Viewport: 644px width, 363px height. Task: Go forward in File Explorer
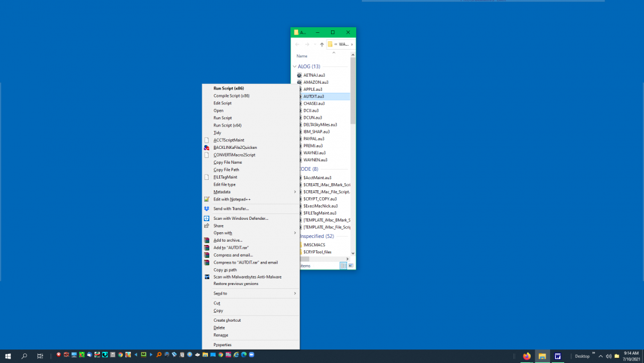pyautogui.click(x=307, y=44)
